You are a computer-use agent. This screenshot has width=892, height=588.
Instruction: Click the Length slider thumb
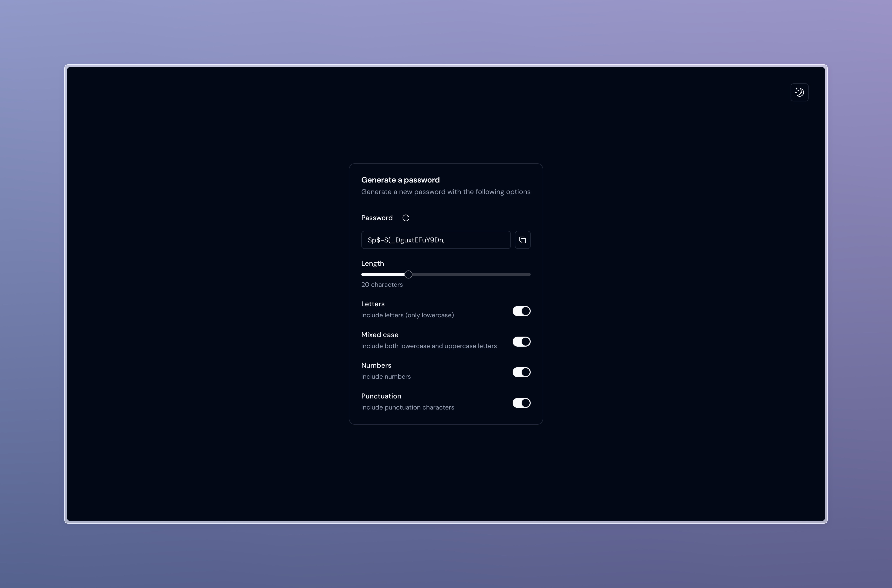[408, 275]
